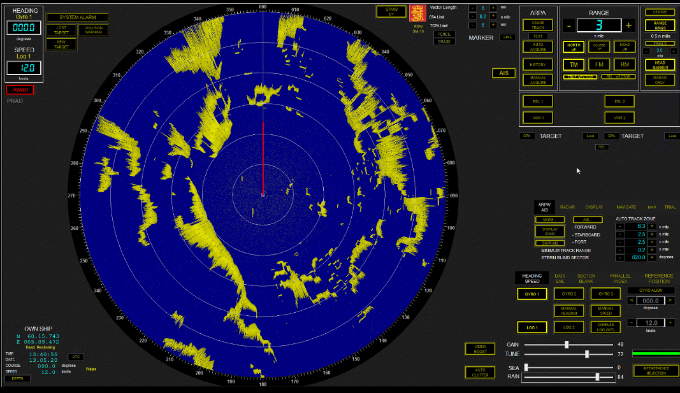Toggle the red POWER button
This screenshot has width=680, height=393.
(x=20, y=90)
